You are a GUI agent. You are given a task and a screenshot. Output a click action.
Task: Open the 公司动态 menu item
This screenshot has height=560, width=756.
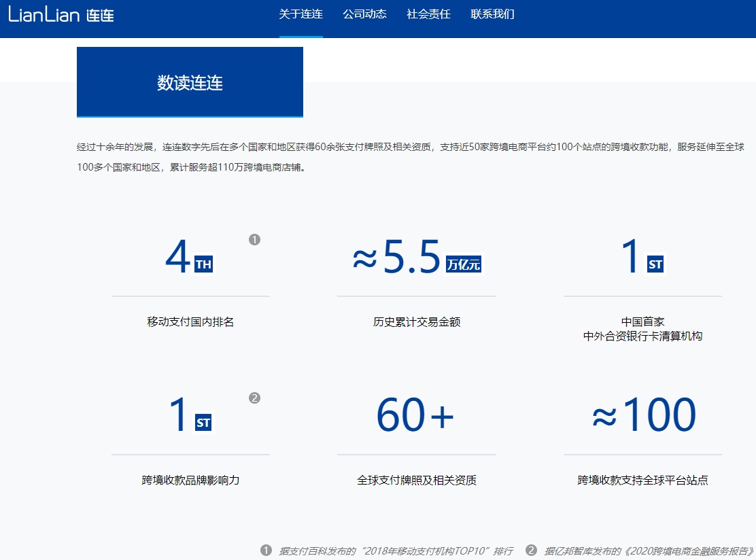(x=364, y=14)
